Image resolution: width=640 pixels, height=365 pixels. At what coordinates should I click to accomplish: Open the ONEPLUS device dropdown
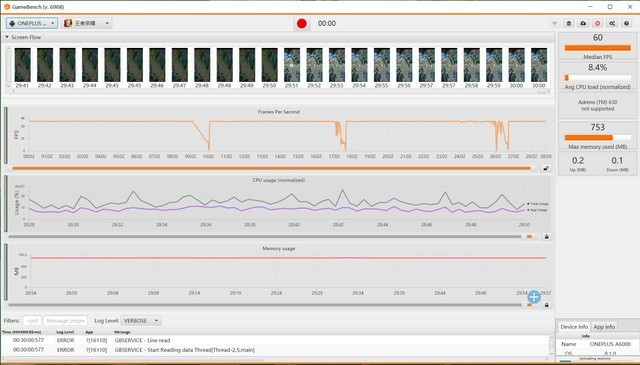click(32, 23)
